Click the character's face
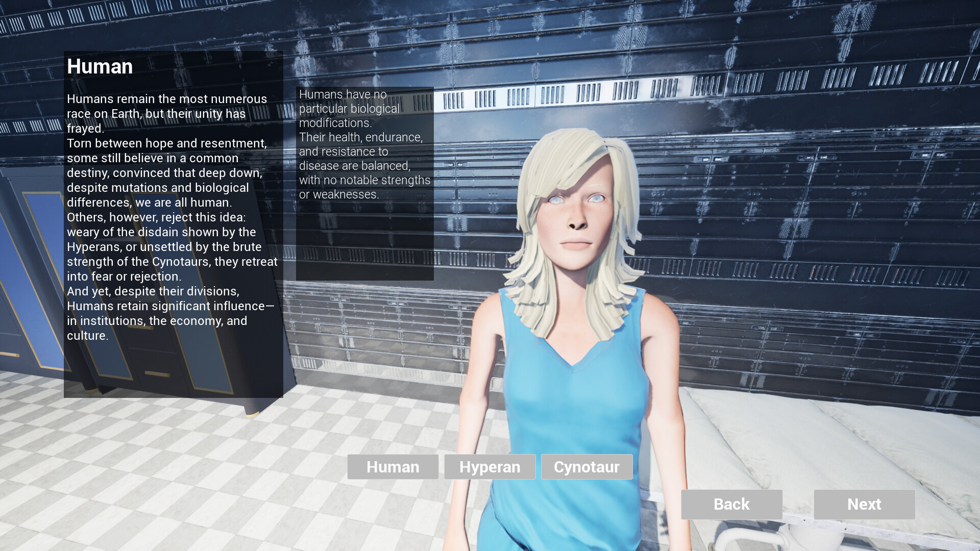This screenshot has width=980, height=551. (x=577, y=219)
